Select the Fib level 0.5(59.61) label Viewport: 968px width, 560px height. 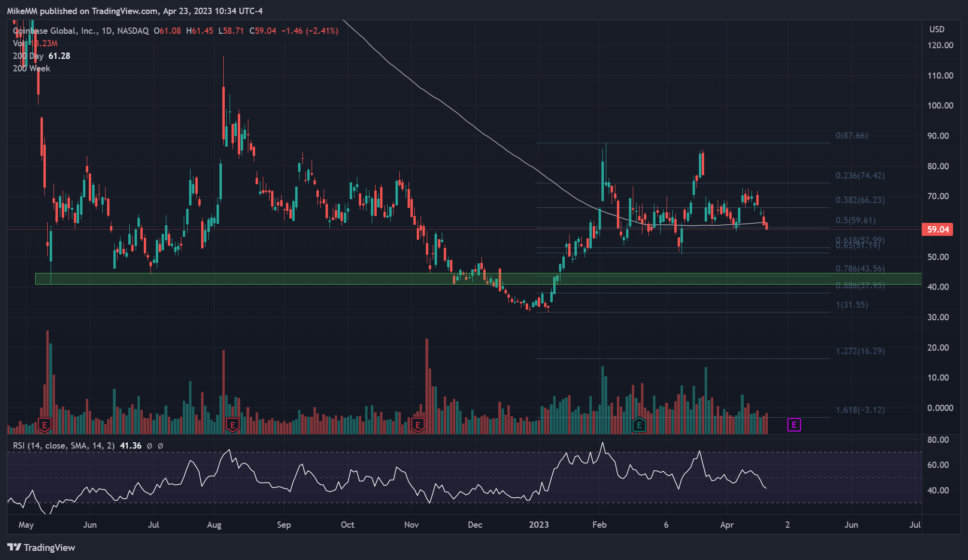click(x=856, y=220)
